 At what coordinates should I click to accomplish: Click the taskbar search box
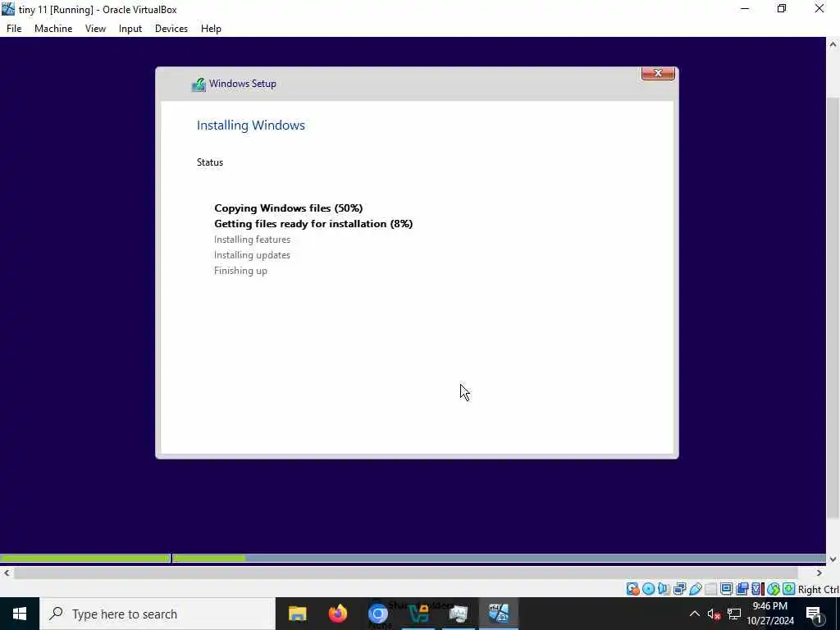pos(157,614)
